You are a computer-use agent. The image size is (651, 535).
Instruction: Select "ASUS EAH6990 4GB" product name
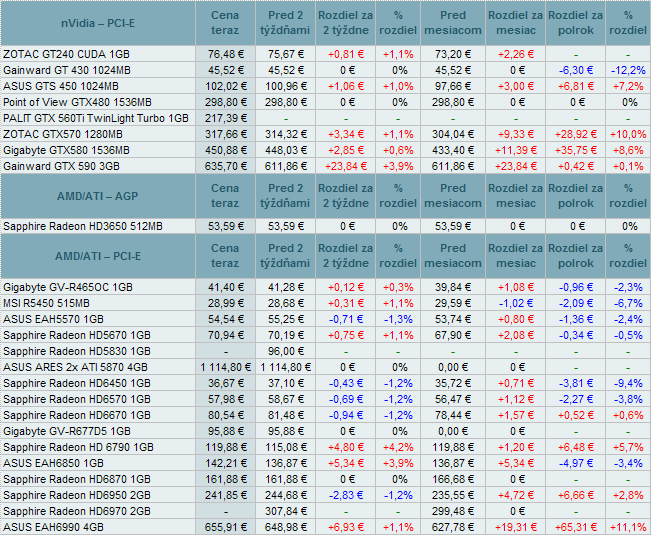pyautogui.click(x=53, y=528)
